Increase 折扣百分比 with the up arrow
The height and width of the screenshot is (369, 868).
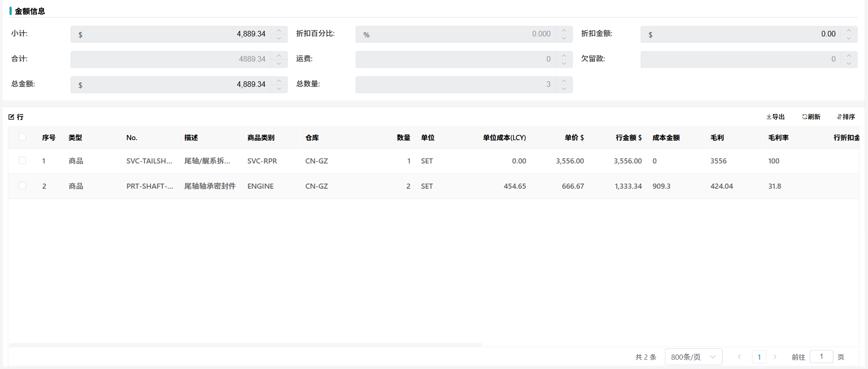564,30
